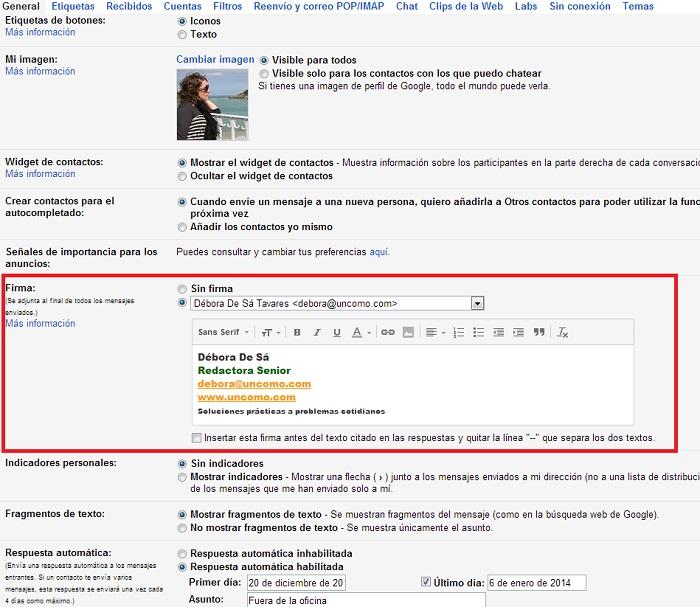Click the quote block icon
The image size is (700, 607).
click(539, 332)
